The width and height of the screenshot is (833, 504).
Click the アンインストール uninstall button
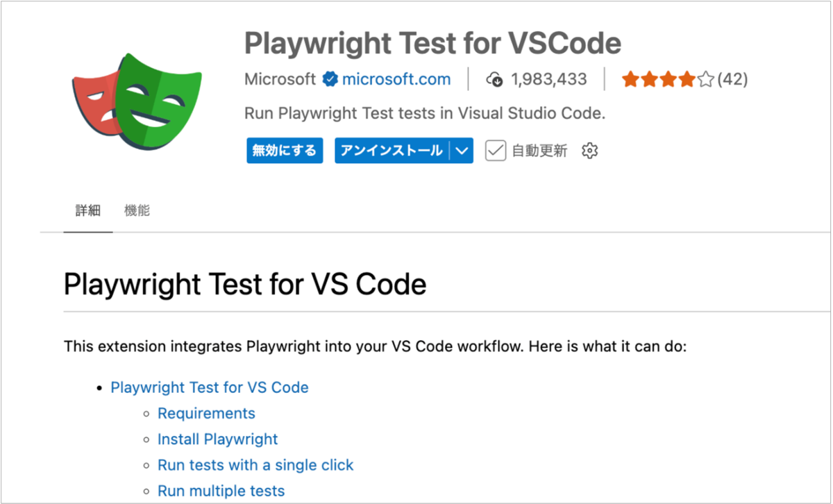tap(392, 151)
